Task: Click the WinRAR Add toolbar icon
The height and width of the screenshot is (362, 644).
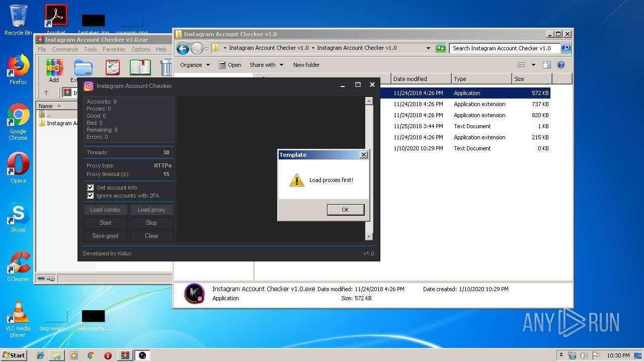Action: [x=54, y=71]
